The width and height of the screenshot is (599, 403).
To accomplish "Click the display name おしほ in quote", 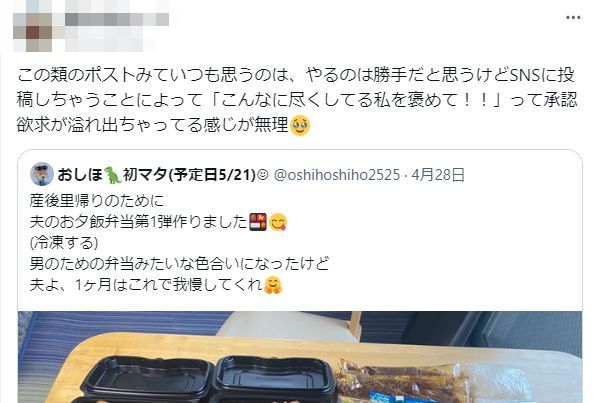I will 80,175.
